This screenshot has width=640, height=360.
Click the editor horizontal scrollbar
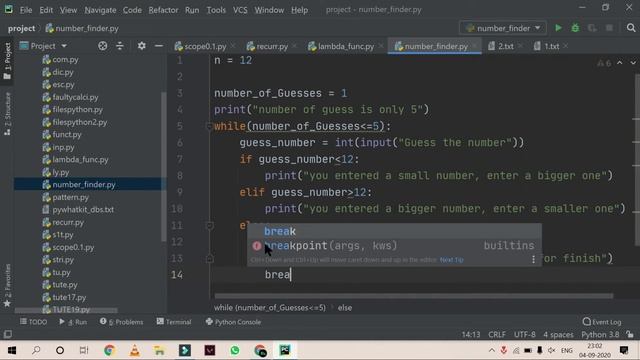[x=413, y=296]
